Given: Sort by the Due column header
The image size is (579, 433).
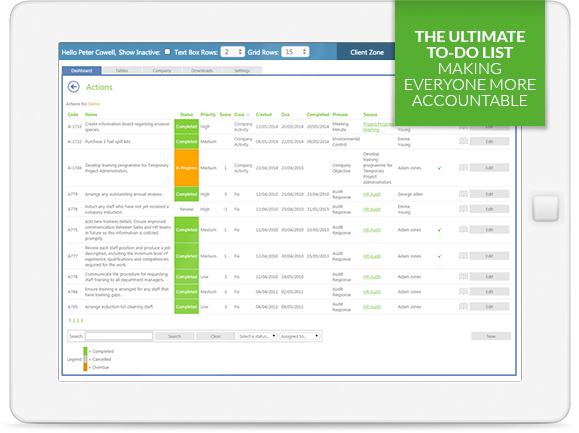Looking at the screenshot, I should [285, 114].
